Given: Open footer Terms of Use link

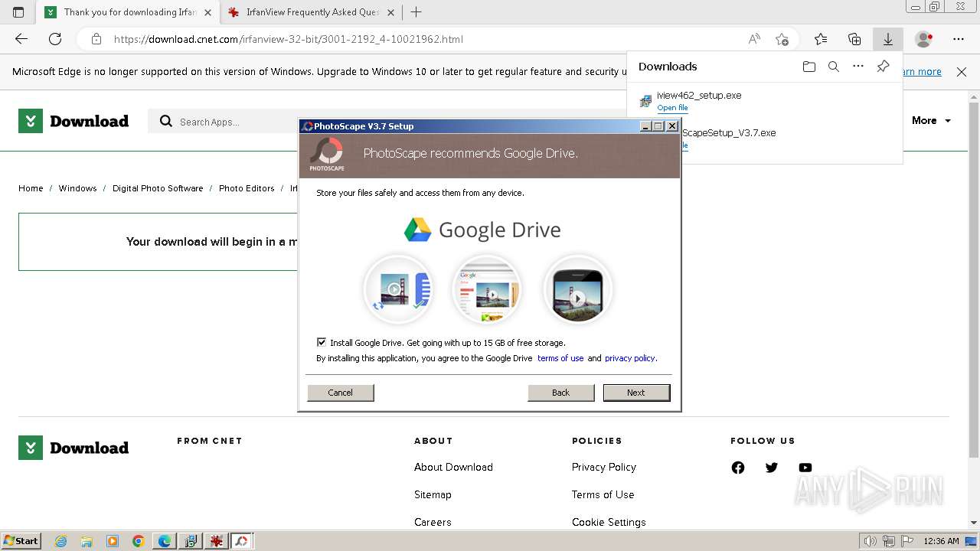Looking at the screenshot, I should pos(603,494).
